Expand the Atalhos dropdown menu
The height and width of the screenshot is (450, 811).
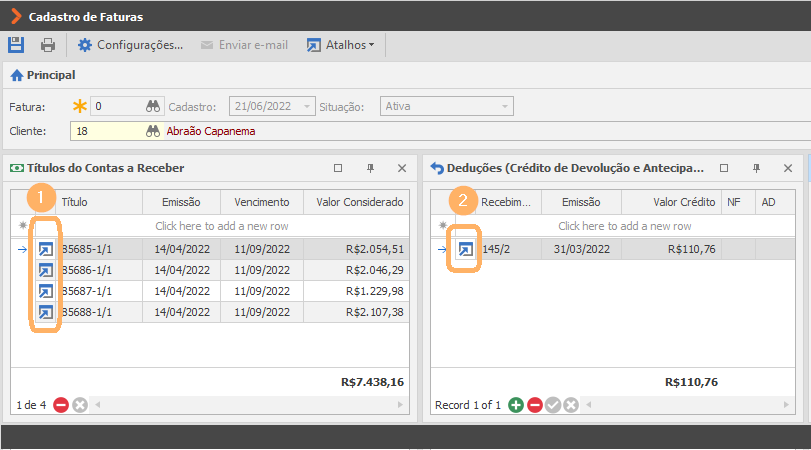click(x=340, y=45)
